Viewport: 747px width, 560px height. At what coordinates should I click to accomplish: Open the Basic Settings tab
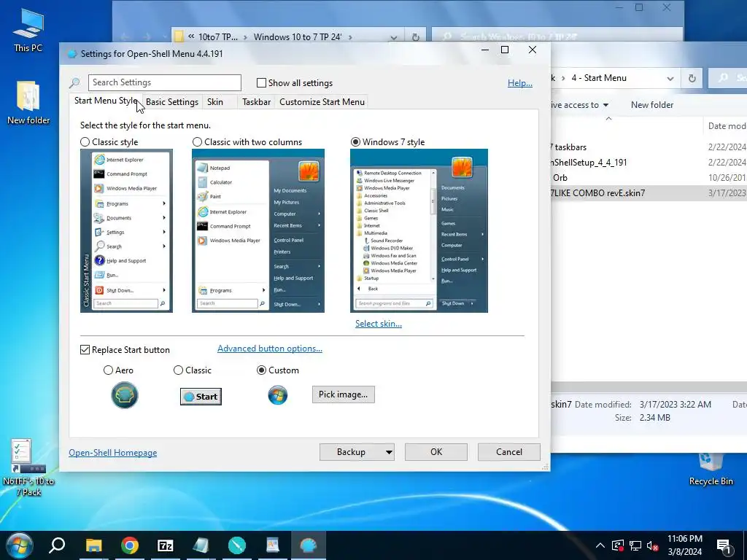coord(172,102)
